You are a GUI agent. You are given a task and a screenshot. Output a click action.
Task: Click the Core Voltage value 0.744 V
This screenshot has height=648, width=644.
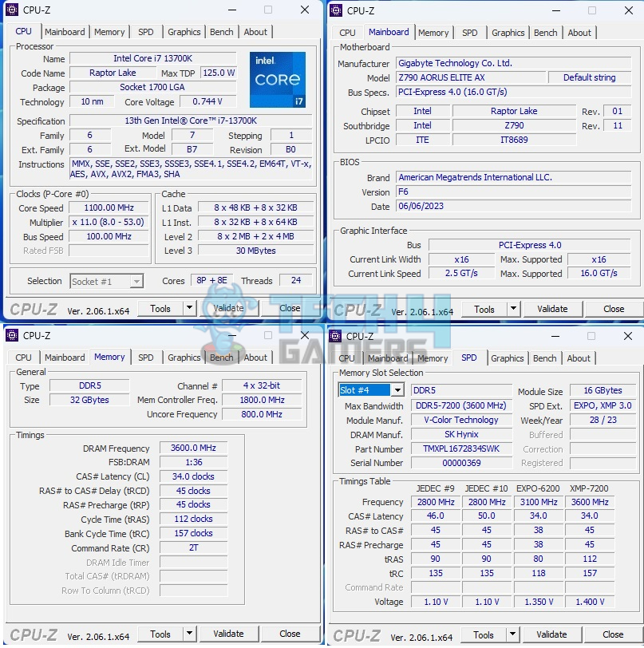coord(207,101)
